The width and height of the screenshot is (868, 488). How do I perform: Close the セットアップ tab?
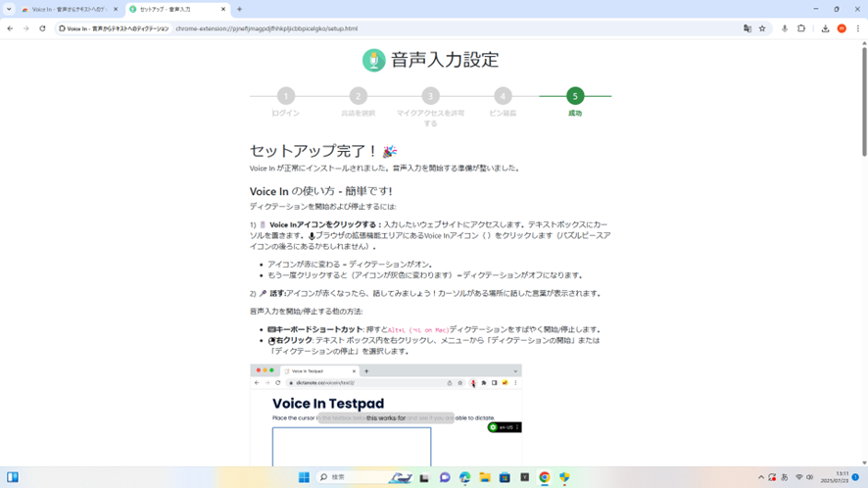point(223,9)
